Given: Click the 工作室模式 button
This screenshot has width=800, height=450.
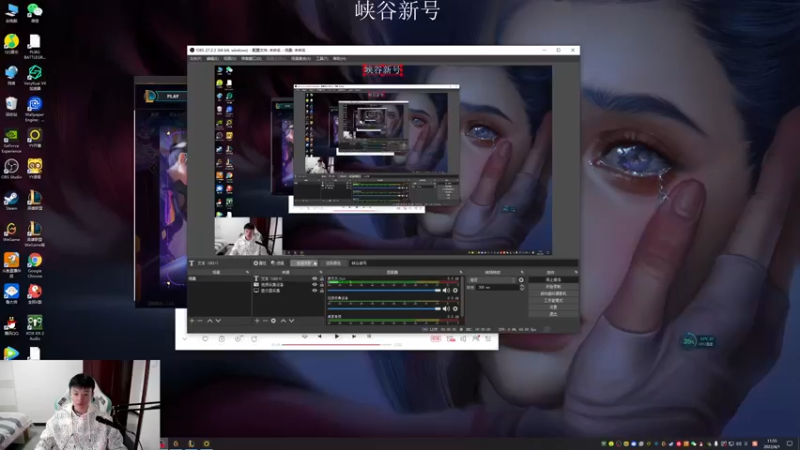Looking at the screenshot, I should click(x=553, y=301).
